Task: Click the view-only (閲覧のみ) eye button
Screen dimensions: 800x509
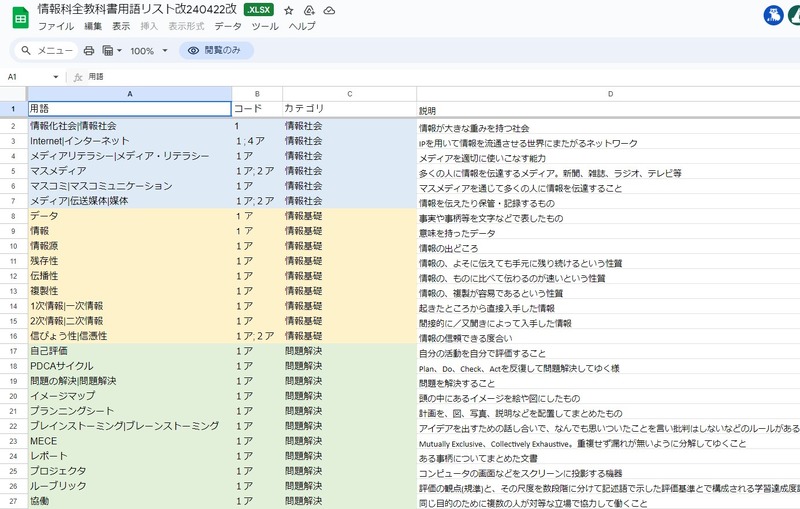Action: 216,50
